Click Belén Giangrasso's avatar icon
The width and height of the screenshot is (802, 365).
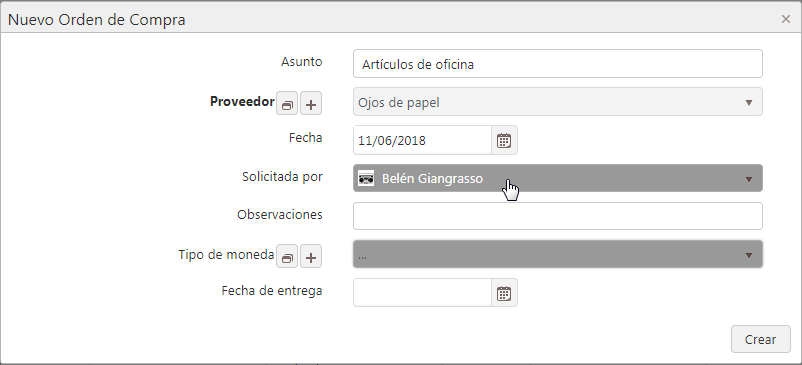[x=366, y=178]
